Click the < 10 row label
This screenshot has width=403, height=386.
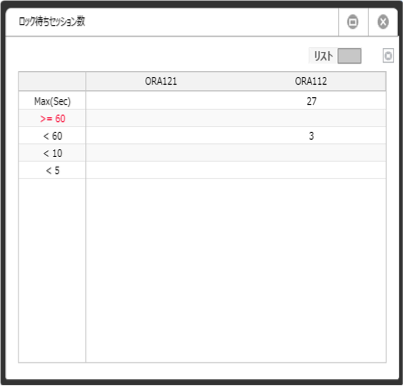point(53,153)
